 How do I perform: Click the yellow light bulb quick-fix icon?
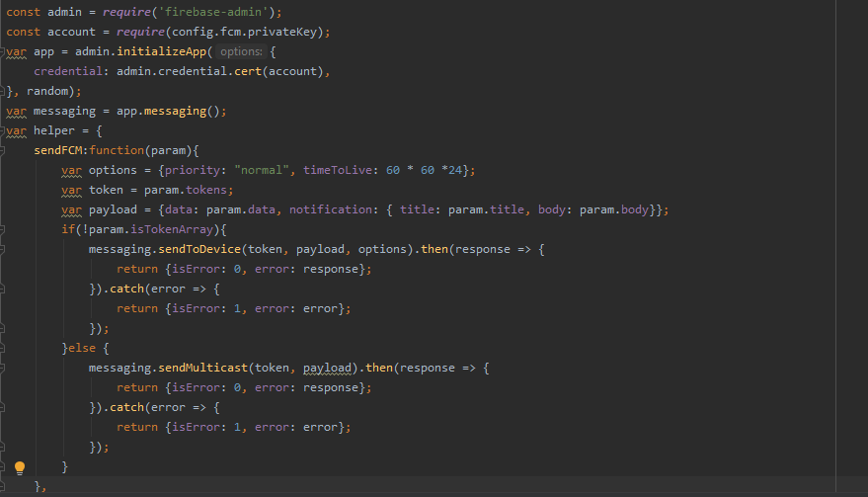point(19,467)
